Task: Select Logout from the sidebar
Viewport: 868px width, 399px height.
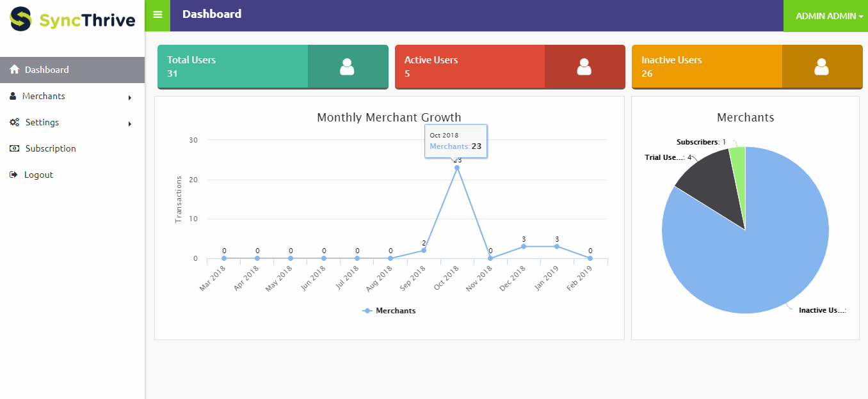Action: [38, 175]
